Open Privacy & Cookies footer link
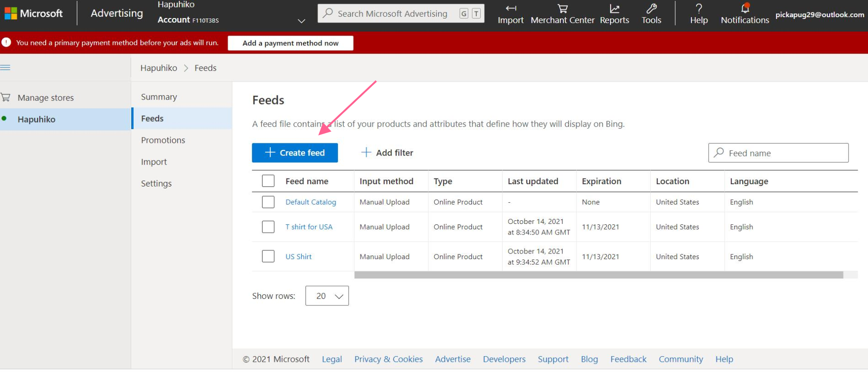 (388, 359)
